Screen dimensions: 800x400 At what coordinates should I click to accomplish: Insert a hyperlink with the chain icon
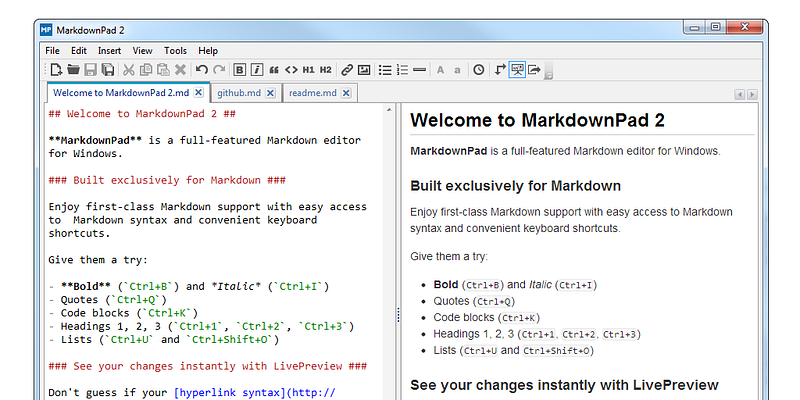click(x=347, y=70)
